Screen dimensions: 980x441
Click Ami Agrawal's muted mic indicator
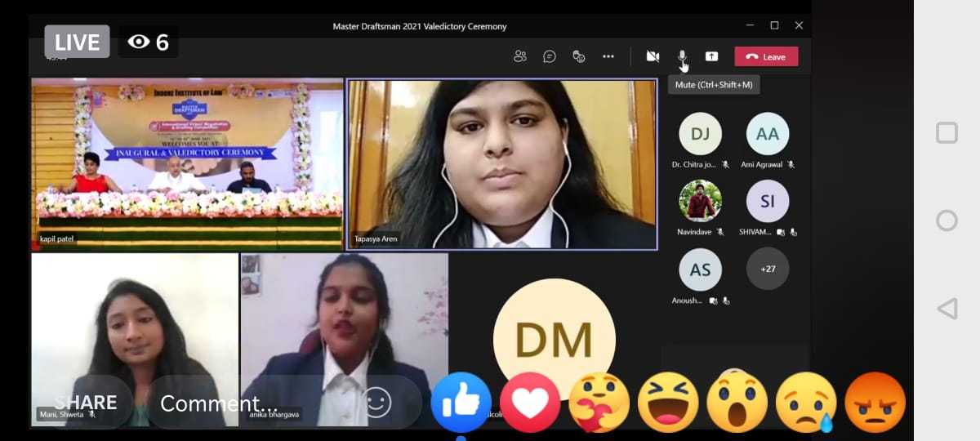coord(791,164)
